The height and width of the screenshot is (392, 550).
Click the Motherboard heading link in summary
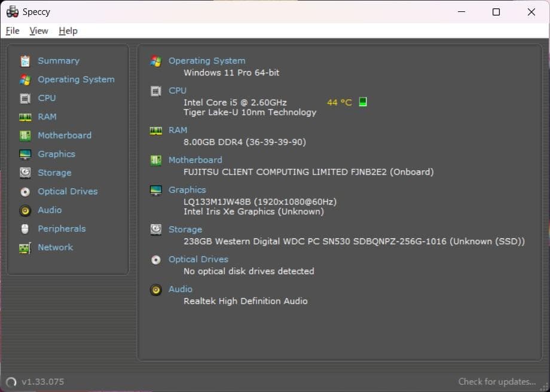click(195, 160)
